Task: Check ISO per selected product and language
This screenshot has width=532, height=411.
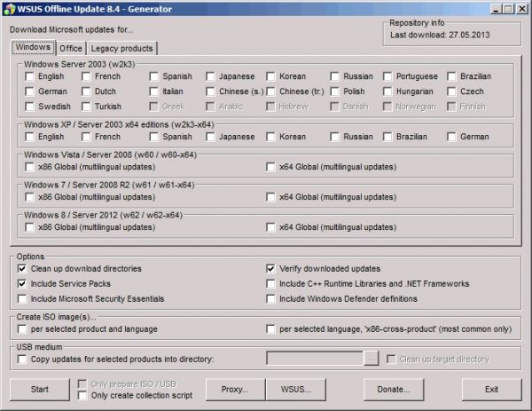Action: (x=22, y=329)
